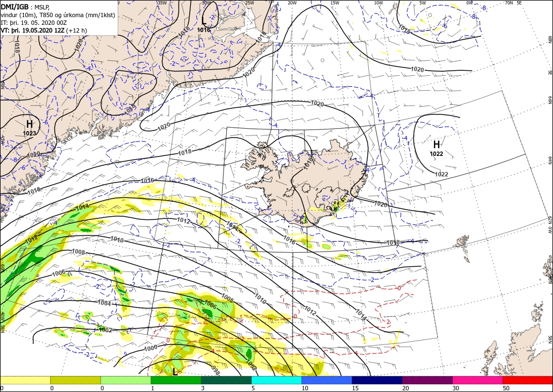
Task: Click the H marker labeled 1023 over Greenland
Action: [30, 124]
